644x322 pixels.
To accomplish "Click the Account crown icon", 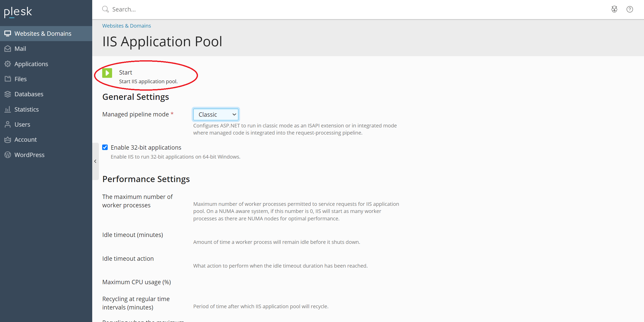I will (8, 139).
